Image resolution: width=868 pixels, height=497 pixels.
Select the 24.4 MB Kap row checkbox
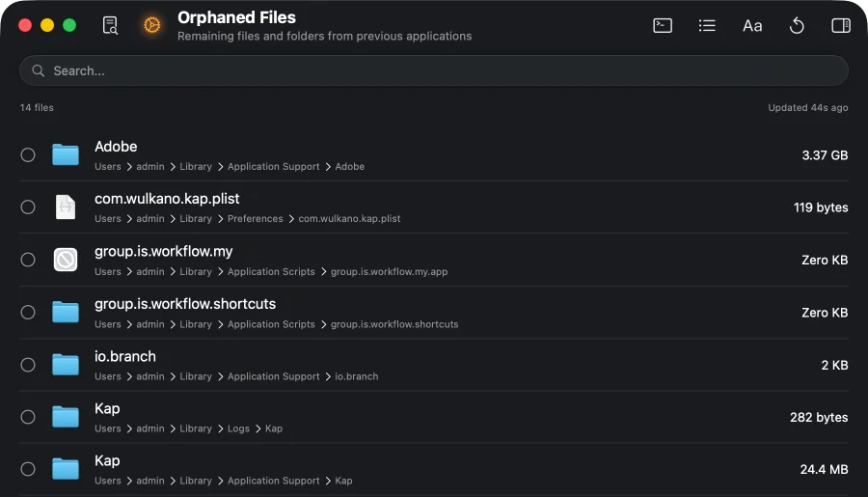[28, 469]
